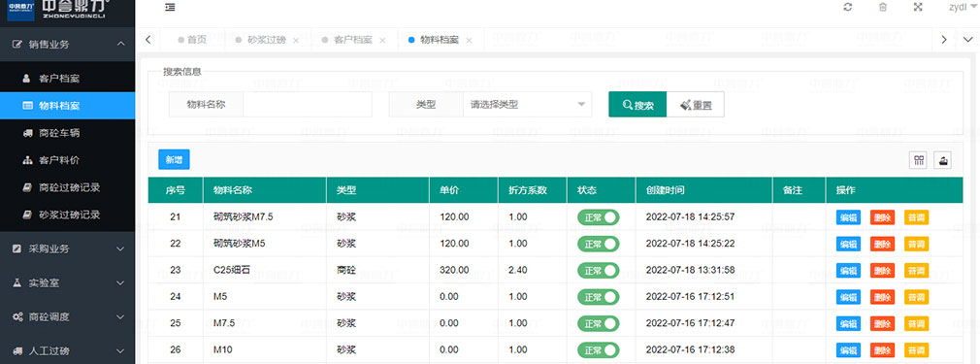This screenshot has width=980, height=364.
Task: Switch to the 砂浆过磅 tab
Action: pyautogui.click(x=266, y=40)
